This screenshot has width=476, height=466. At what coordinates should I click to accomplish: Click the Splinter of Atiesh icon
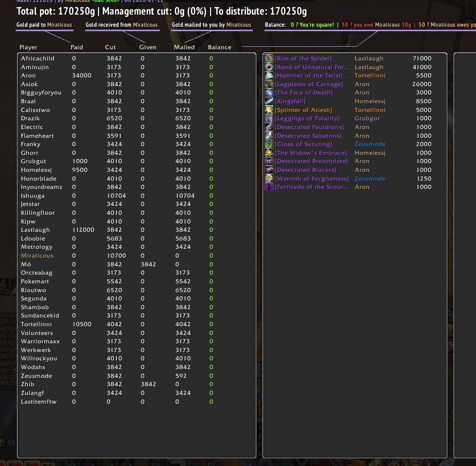tap(269, 110)
